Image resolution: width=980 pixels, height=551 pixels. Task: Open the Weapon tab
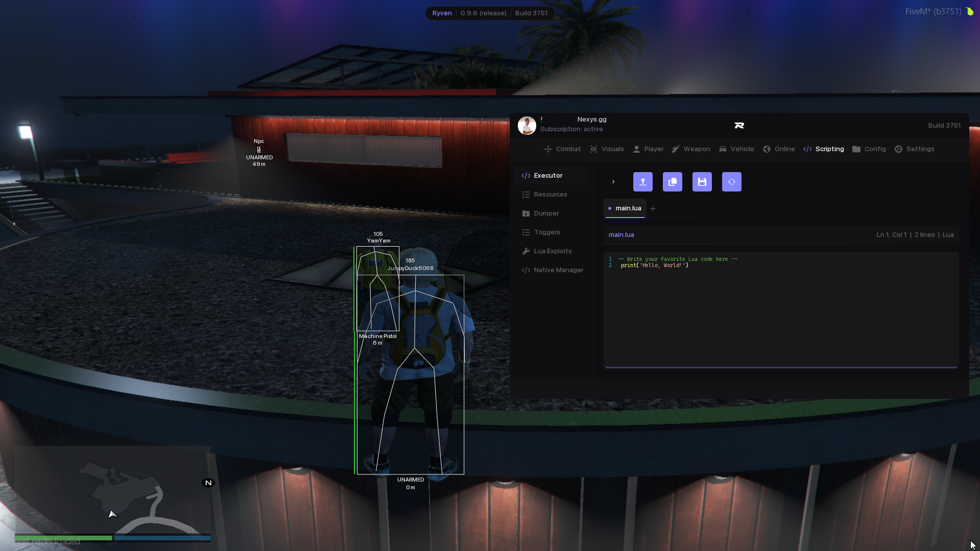tap(691, 149)
